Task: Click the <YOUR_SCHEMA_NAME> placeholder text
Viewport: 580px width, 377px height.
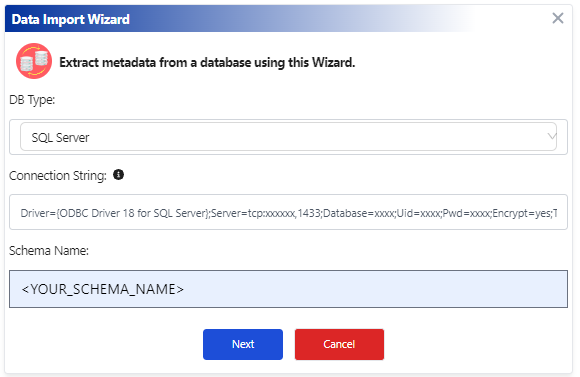Action: point(102,289)
